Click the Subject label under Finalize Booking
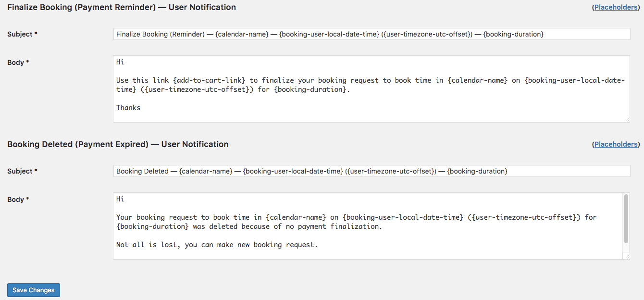 [x=20, y=34]
